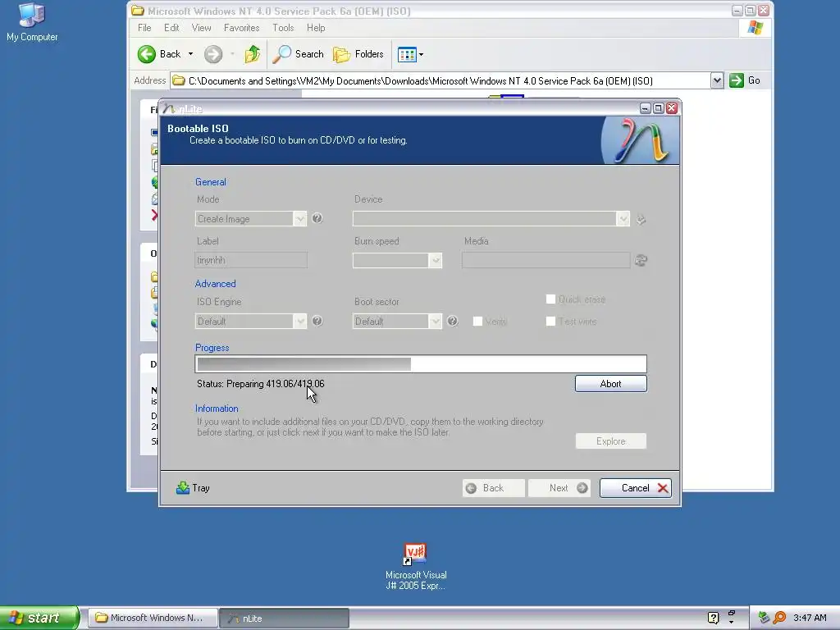Image resolution: width=840 pixels, height=630 pixels.
Task: Click the Microsoft Visual J# 2005 shortcut
Action: pos(416,567)
